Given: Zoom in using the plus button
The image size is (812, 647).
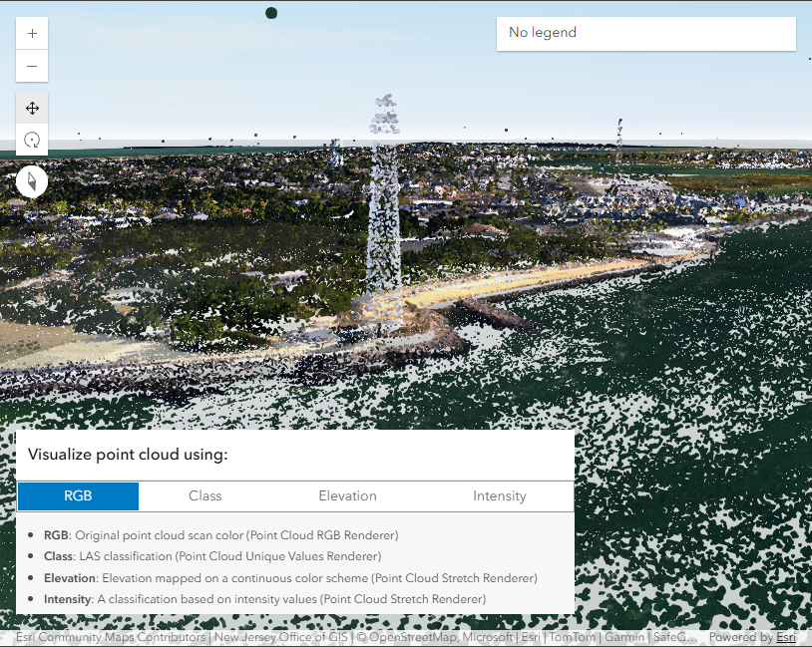Looking at the screenshot, I should pos(31,33).
